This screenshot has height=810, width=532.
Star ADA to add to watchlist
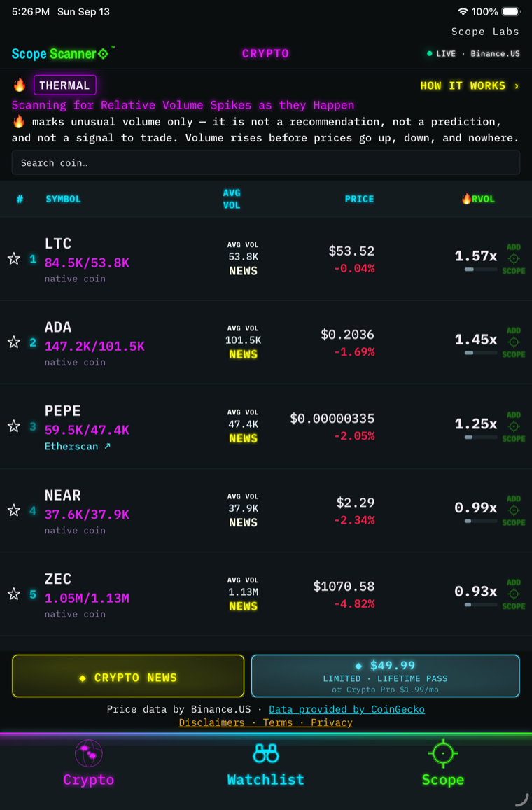(14, 342)
